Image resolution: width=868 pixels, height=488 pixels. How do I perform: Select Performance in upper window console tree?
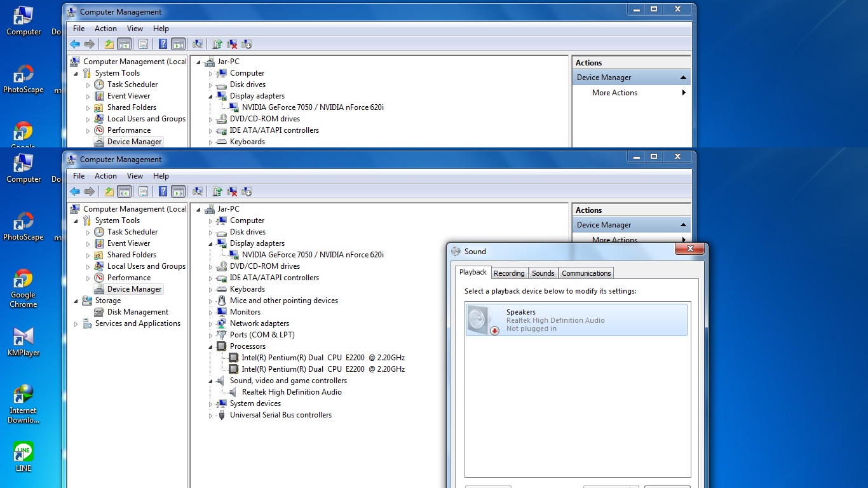click(x=129, y=130)
